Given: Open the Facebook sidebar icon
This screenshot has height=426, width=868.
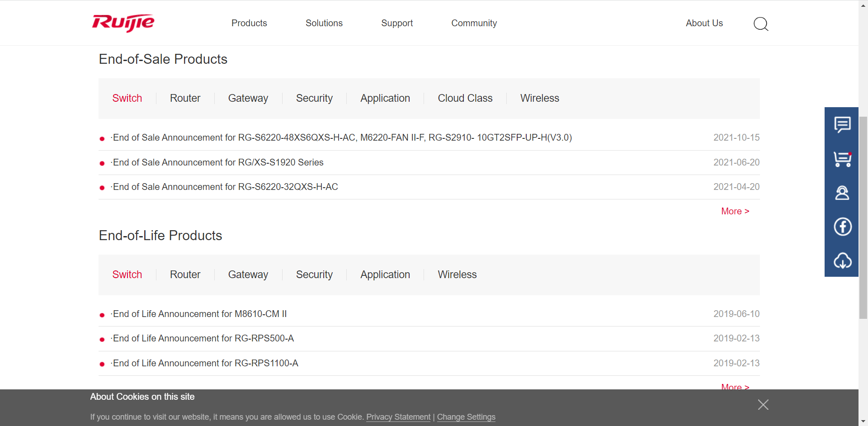Looking at the screenshot, I should click(843, 227).
